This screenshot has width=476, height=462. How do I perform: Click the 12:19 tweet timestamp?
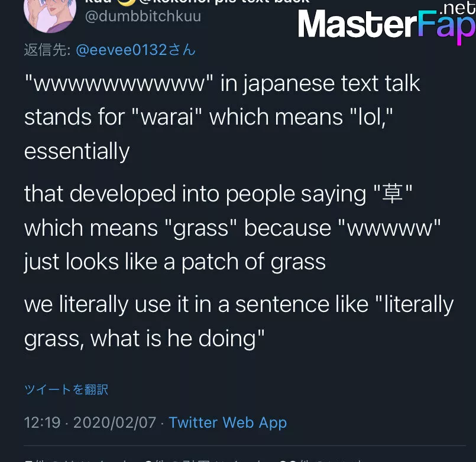42,422
